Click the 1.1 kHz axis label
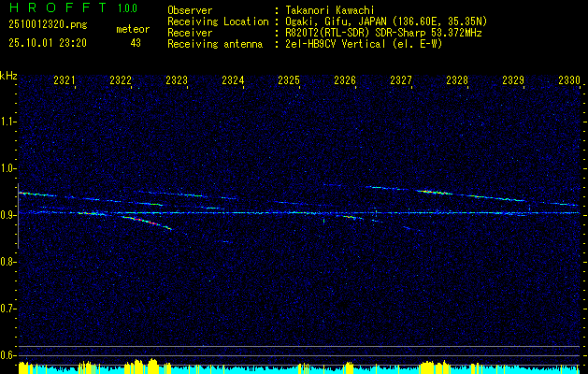Screen dimensions: 588x374 [7, 122]
